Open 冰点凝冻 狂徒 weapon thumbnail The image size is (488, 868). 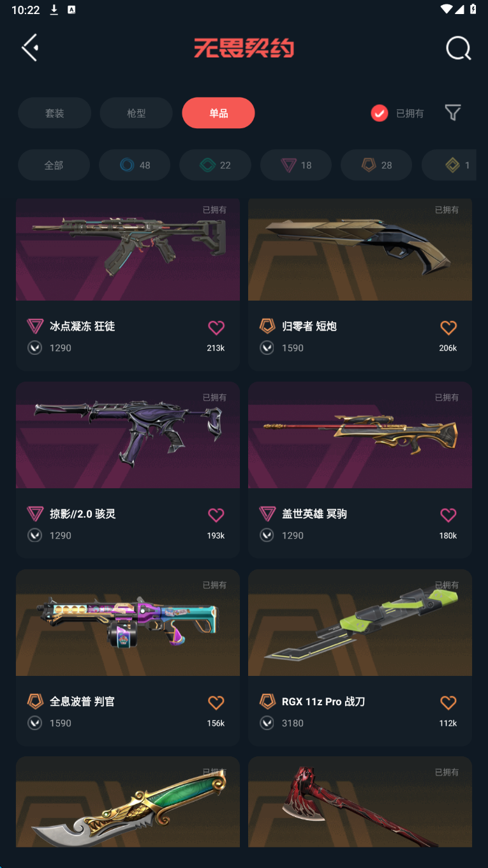[x=128, y=250]
